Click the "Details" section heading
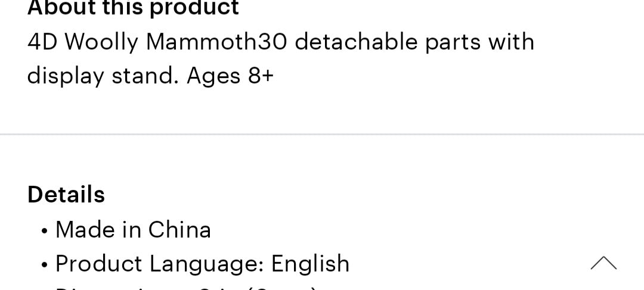644x290 pixels. [x=66, y=195]
